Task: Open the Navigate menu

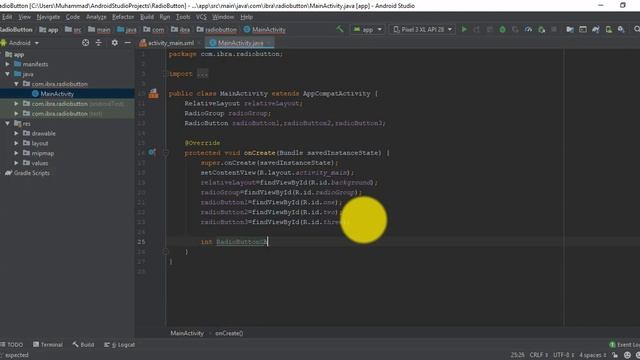Action: [x=48, y=17]
